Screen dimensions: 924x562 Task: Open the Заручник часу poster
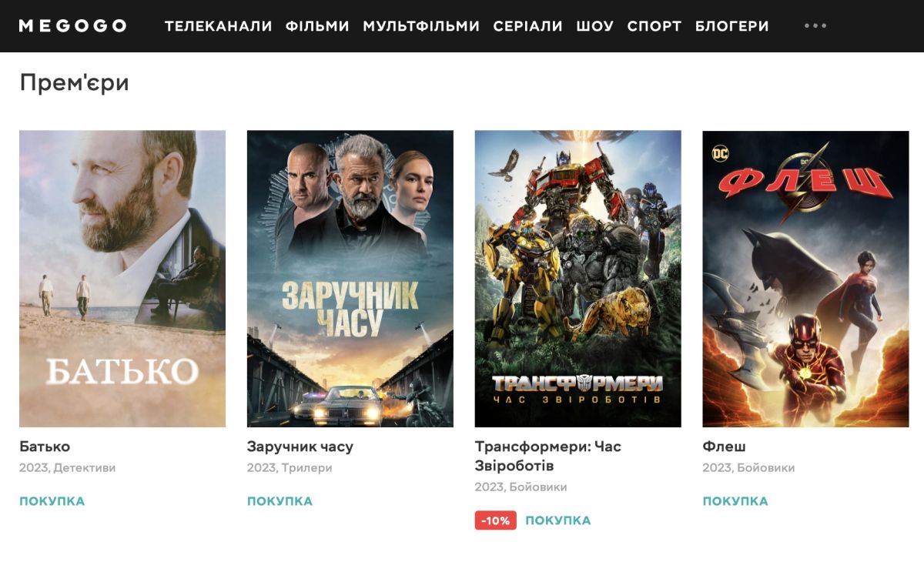350,279
